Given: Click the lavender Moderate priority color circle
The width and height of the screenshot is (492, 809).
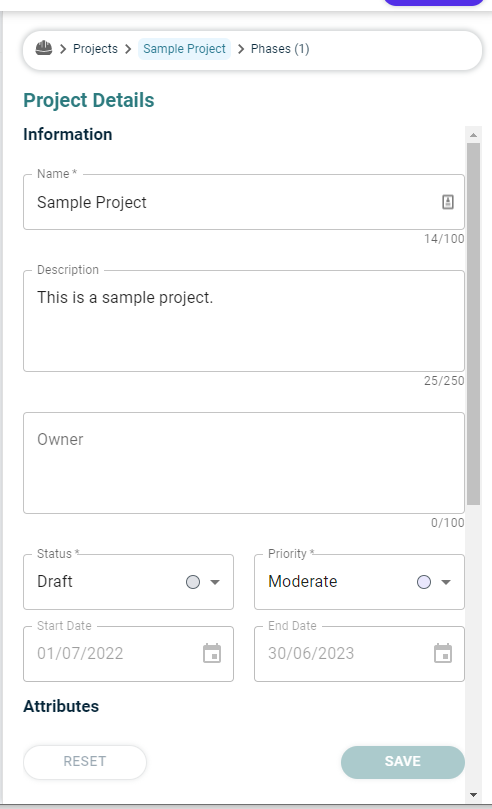Looking at the screenshot, I should [x=424, y=582].
